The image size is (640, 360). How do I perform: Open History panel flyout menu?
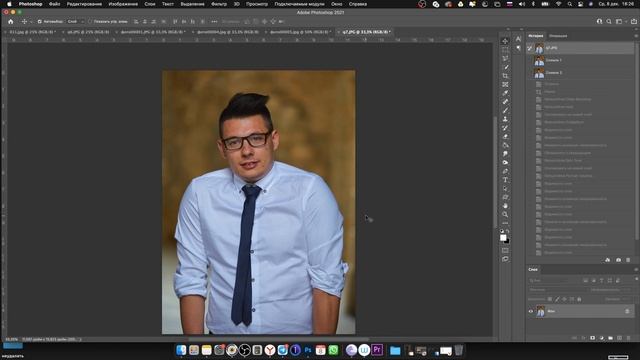(x=636, y=36)
